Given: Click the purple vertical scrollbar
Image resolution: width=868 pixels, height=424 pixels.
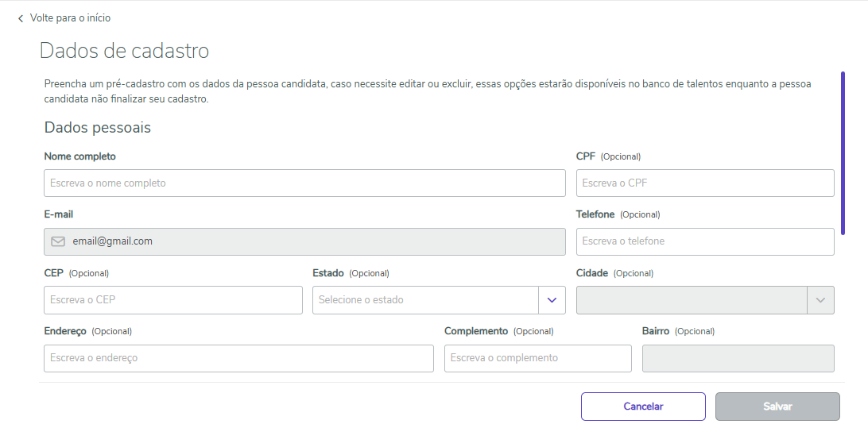Looking at the screenshot, I should click(843, 151).
